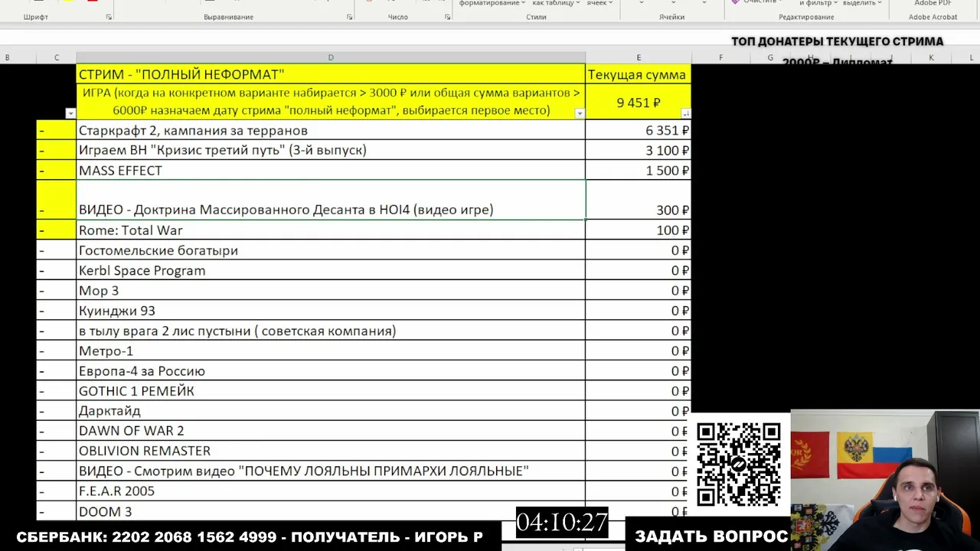
Task: Select the 'в тылу врага 2 лис пустыни' cell
Action: coord(331,331)
